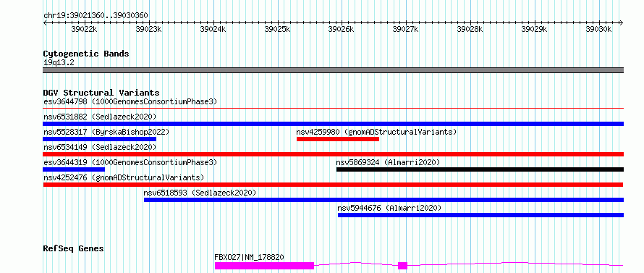Open the nsv5528317 (ByrskaBishop2022) label
644x273 pixels.
tap(106, 132)
